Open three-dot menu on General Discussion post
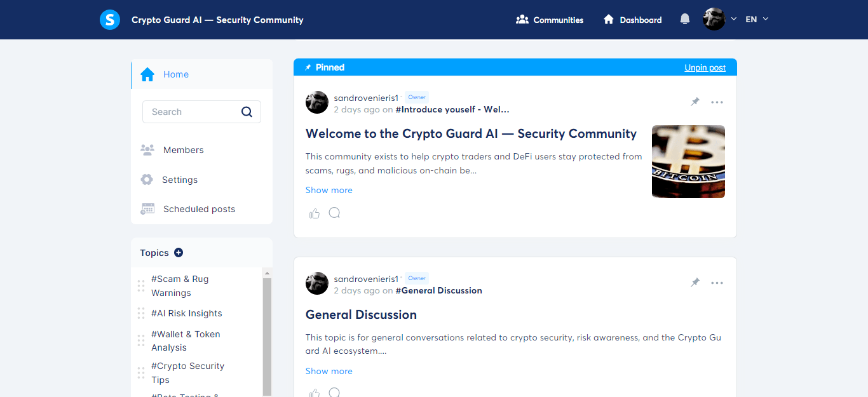This screenshot has height=397, width=868. pyautogui.click(x=717, y=283)
